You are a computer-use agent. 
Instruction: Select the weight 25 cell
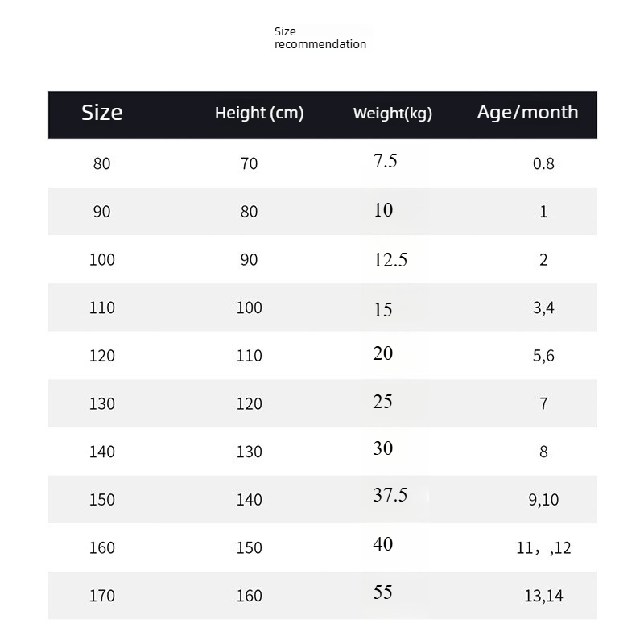coord(383,401)
